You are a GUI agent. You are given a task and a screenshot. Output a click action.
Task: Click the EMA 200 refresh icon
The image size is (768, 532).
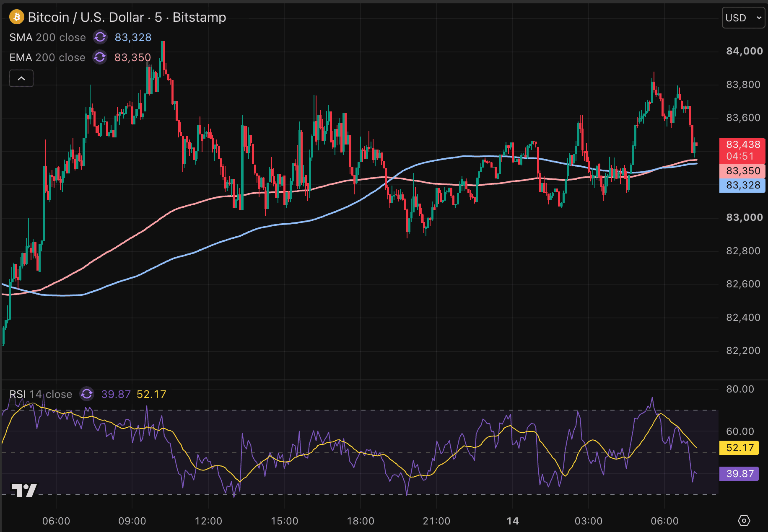100,57
